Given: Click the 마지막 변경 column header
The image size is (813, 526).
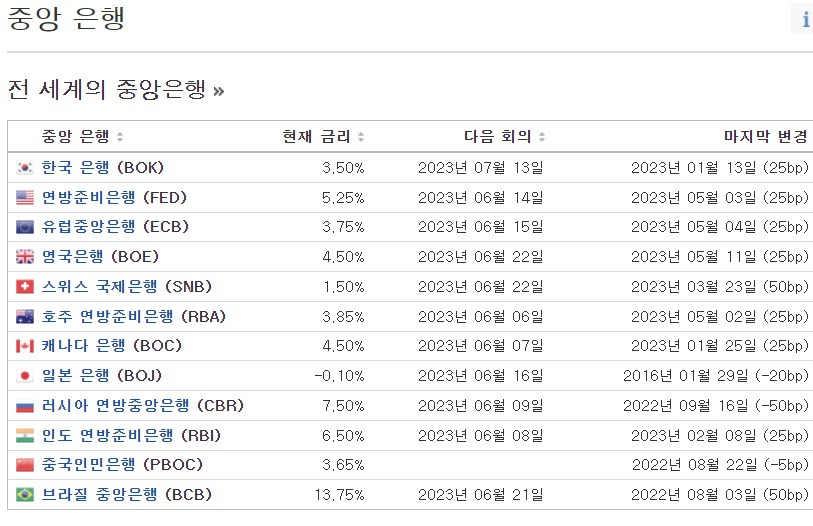Looking at the screenshot, I should click(x=766, y=136).
